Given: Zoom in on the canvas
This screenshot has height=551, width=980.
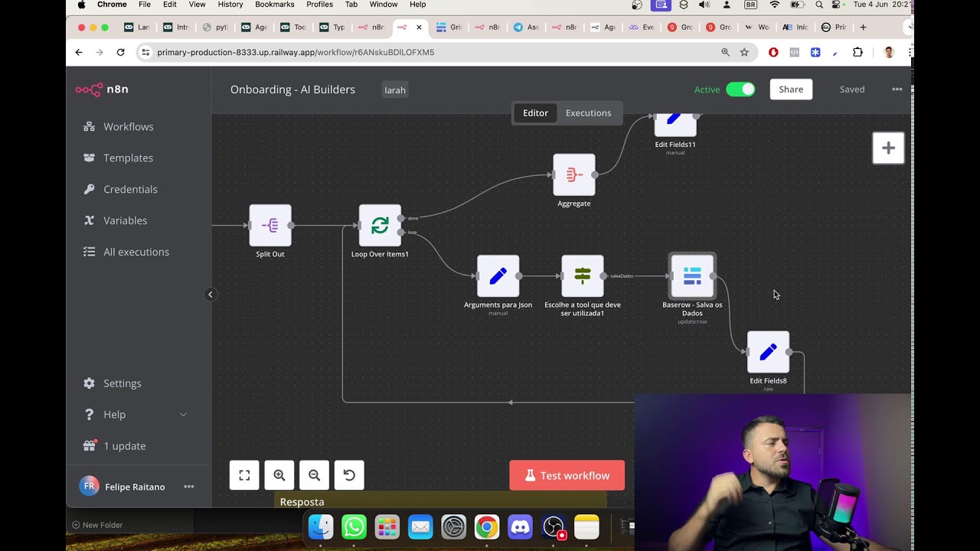Looking at the screenshot, I should tap(279, 475).
